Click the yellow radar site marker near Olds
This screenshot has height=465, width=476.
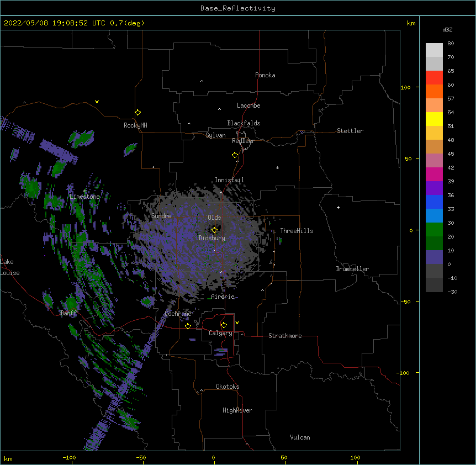214,230
